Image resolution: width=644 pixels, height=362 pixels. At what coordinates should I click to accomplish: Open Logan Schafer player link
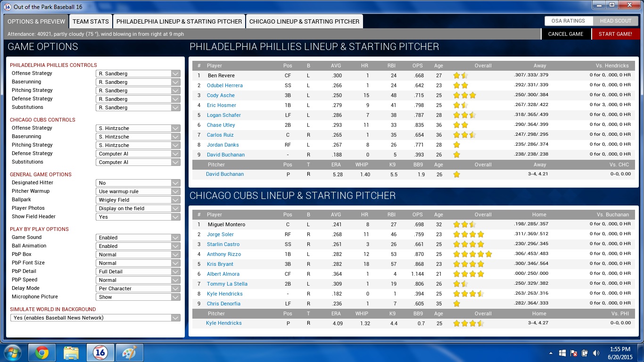(x=224, y=115)
